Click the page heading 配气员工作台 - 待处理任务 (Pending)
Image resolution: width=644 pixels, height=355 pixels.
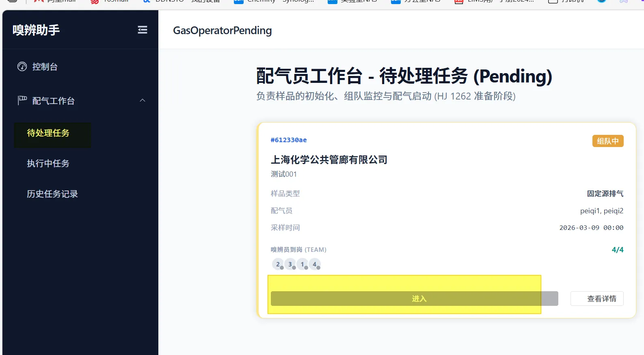click(x=404, y=76)
